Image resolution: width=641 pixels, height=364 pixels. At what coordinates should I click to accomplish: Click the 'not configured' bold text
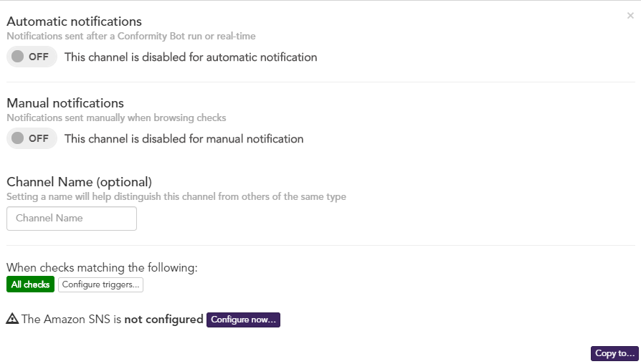pyautogui.click(x=163, y=320)
